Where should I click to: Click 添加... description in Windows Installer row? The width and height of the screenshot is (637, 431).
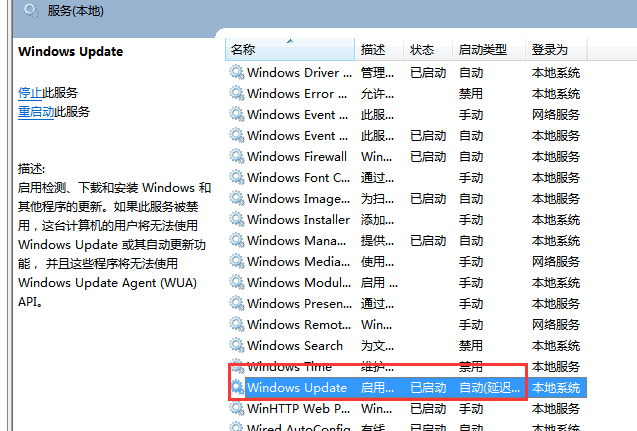click(377, 219)
